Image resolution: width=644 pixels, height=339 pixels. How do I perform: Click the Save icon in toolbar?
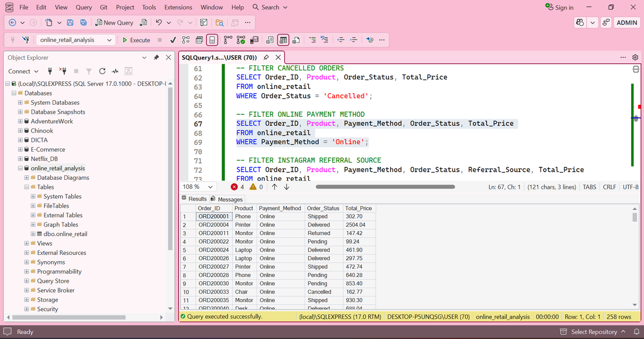click(x=70, y=23)
